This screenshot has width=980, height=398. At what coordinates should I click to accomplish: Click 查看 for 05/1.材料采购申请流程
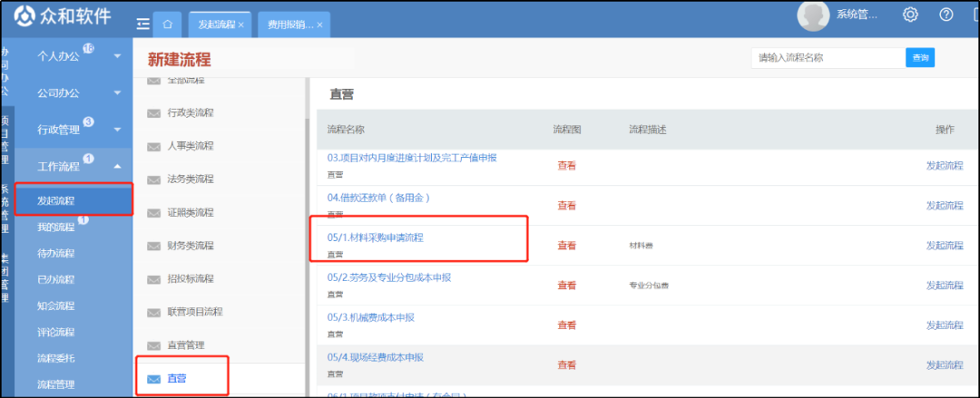567,246
